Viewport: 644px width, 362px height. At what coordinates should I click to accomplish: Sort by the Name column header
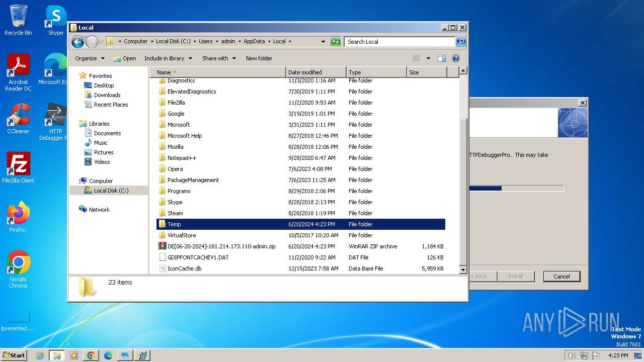(x=217, y=72)
